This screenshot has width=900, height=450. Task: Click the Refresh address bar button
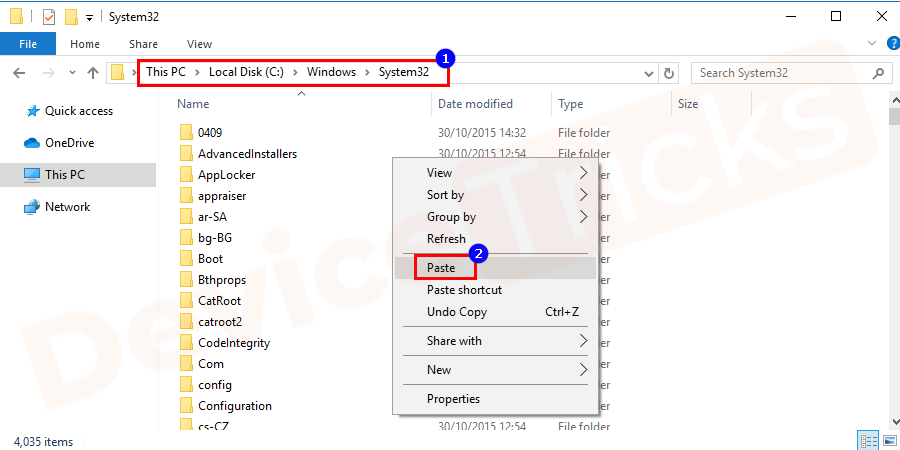point(668,73)
